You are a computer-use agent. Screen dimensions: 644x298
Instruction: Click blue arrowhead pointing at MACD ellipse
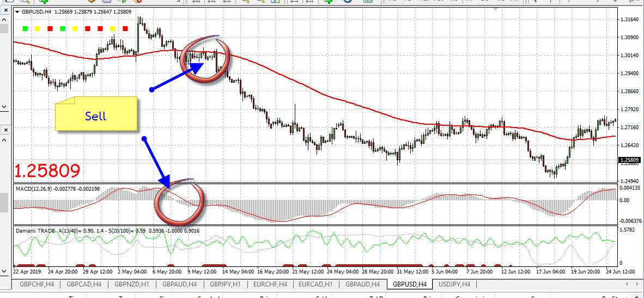(x=165, y=183)
